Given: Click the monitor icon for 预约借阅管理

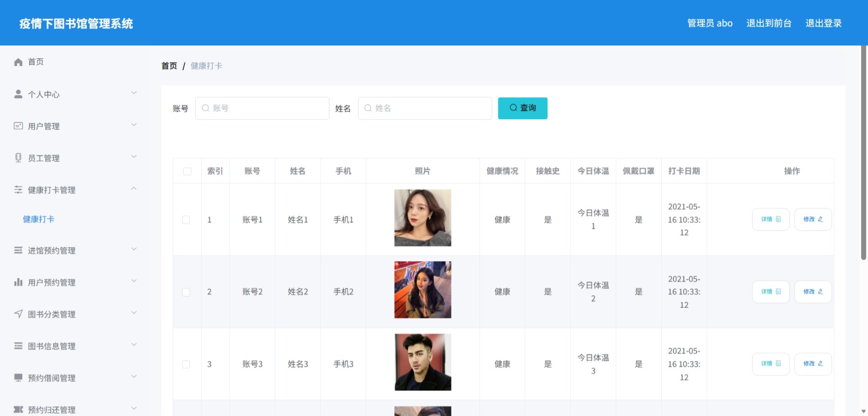Looking at the screenshot, I should point(18,378).
